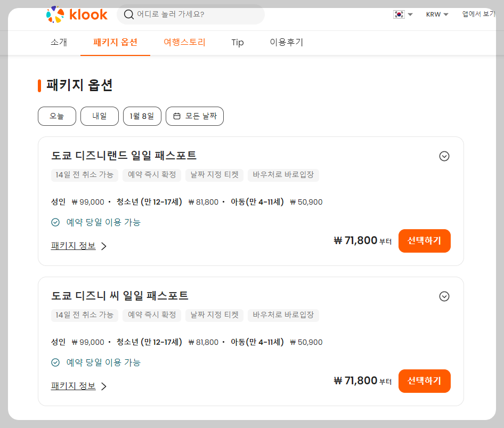Select the '내일' date chip

coord(100,116)
